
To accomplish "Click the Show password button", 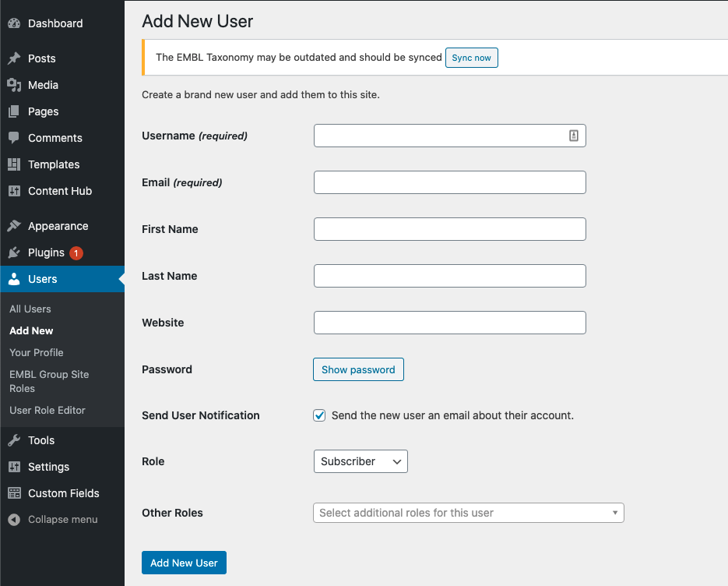I will (358, 369).
